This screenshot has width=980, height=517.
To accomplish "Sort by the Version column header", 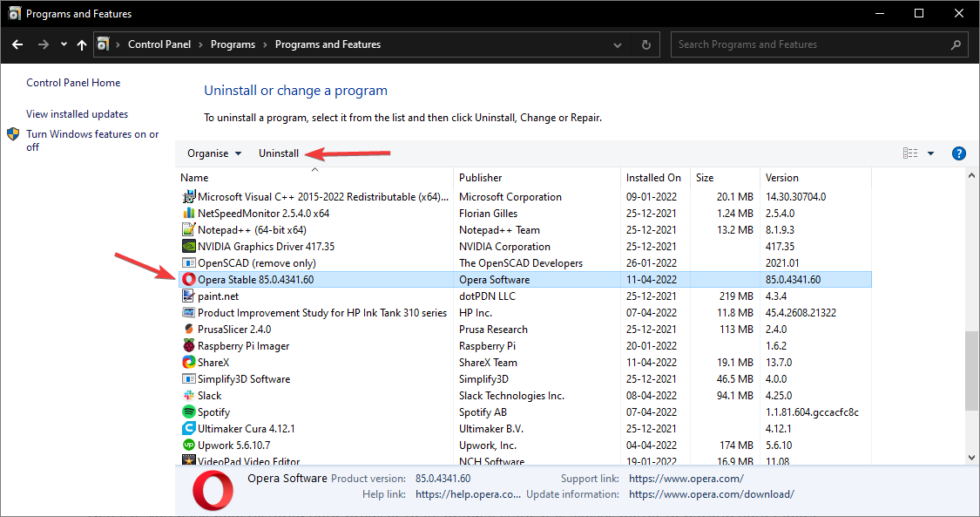I will (x=815, y=178).
